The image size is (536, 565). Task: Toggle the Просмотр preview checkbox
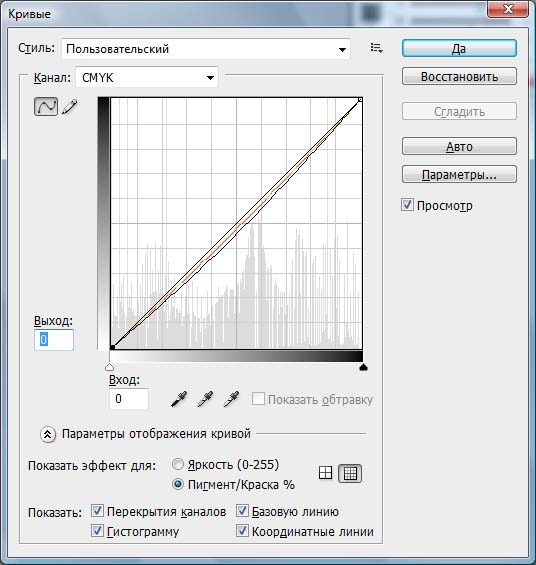(x=407, y=205)
